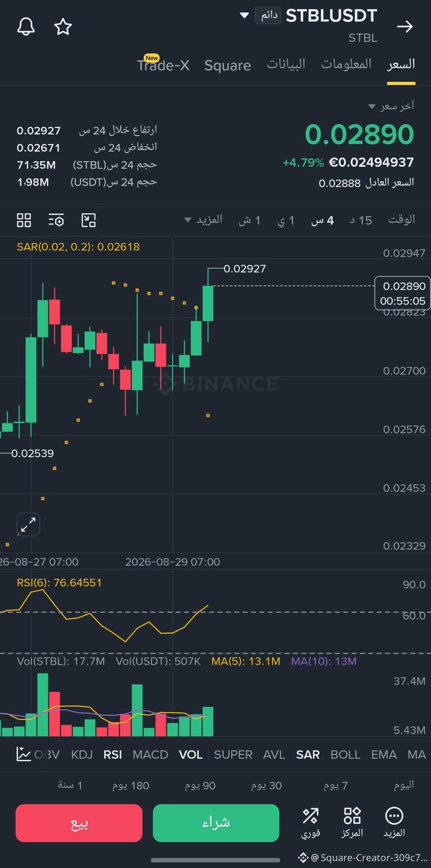Open the Trade-X tab
This screenshot has width=431, height=868.
163,65
